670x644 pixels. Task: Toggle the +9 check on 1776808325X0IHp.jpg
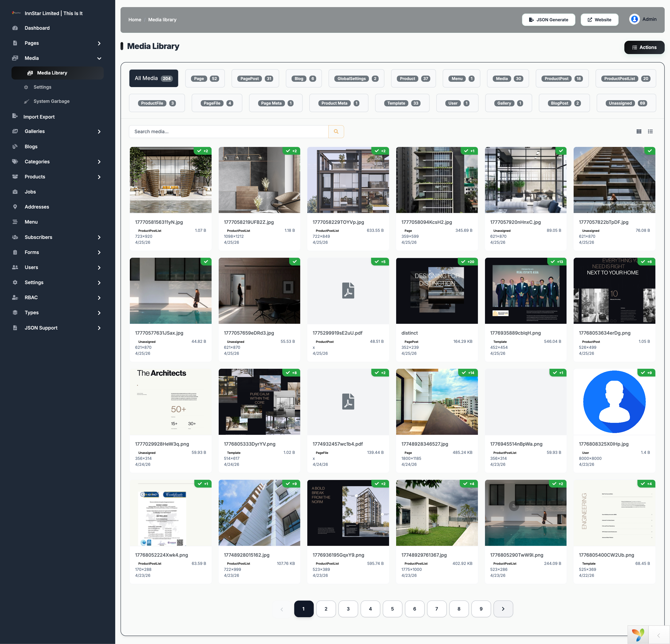tap(646, 373)
